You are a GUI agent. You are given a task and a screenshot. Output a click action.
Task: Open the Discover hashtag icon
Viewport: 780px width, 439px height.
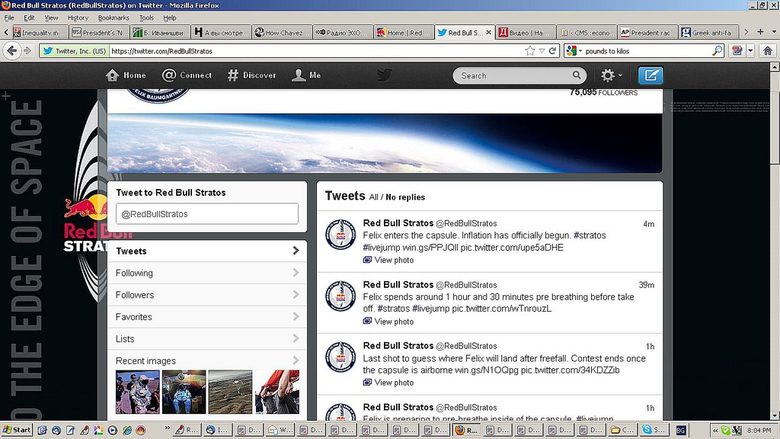click(233, 75)
